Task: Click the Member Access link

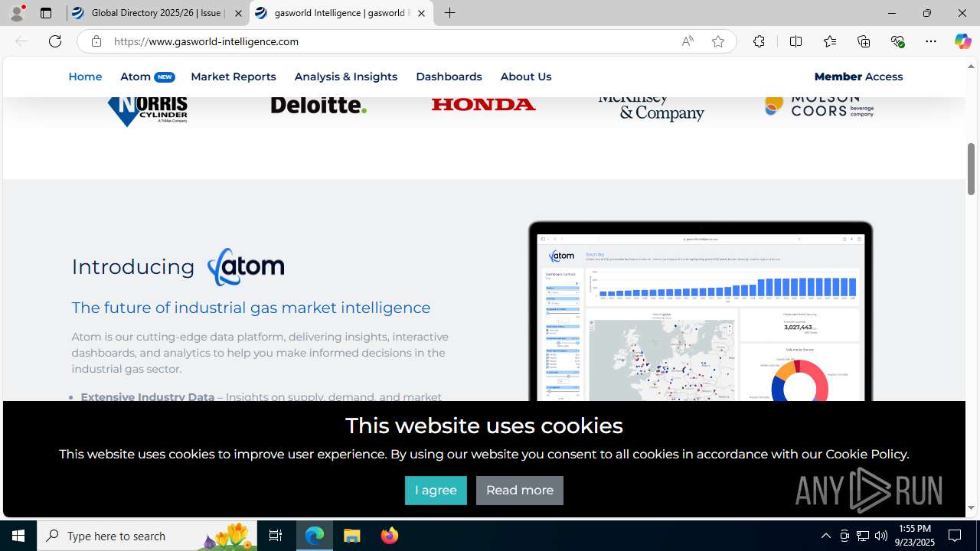Action: coord(858,77)
